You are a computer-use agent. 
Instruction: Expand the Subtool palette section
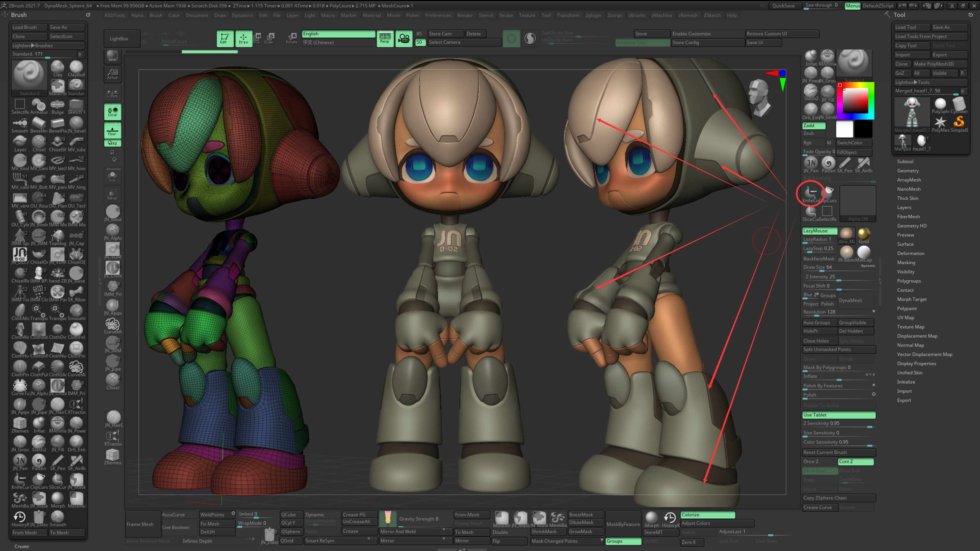coord(905,161)
